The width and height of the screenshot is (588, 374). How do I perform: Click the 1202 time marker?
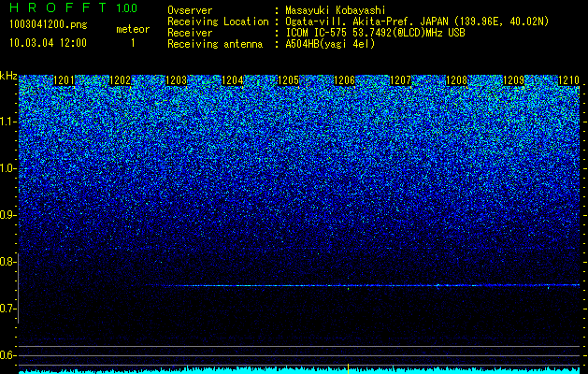[x=120, y=80]
